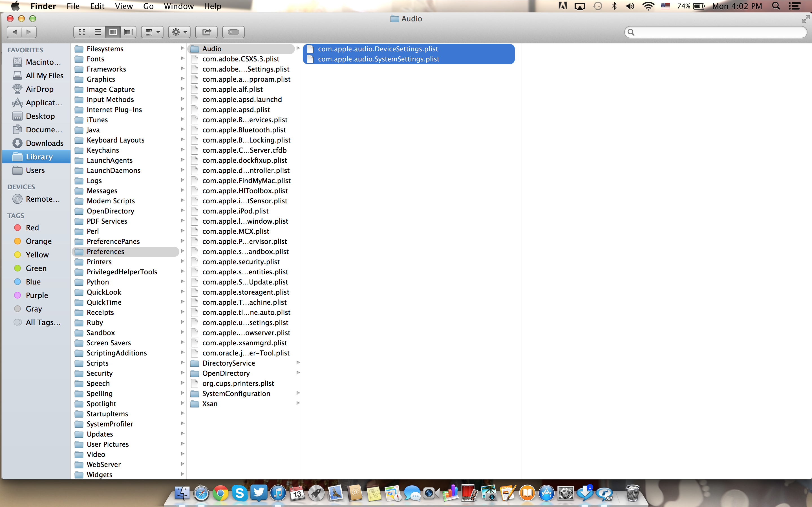This screenshot has width=812, height=507.
Task: Enter full screen with window arrows
Action: [805, 19]
